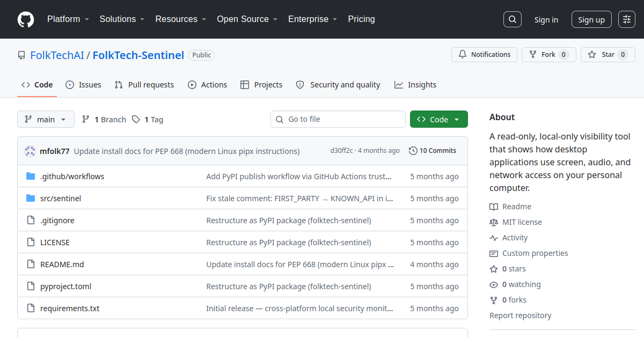Expand the Platform menu
The image size is (644, 338).
(68, 19)
